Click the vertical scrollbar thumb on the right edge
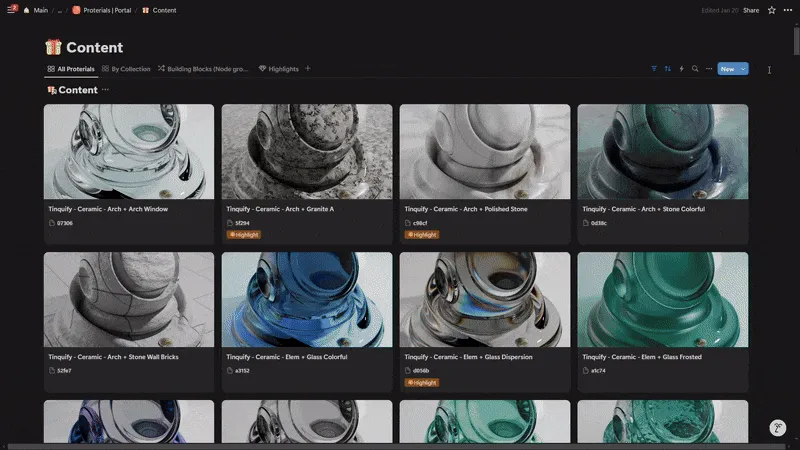This screenshot has width=800, height=450. tap(796, 41)
